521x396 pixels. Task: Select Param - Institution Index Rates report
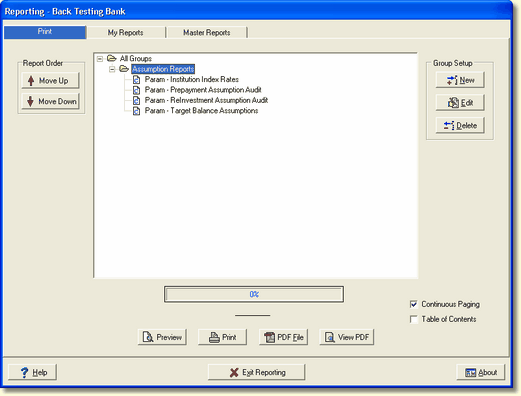coord(192,80)
